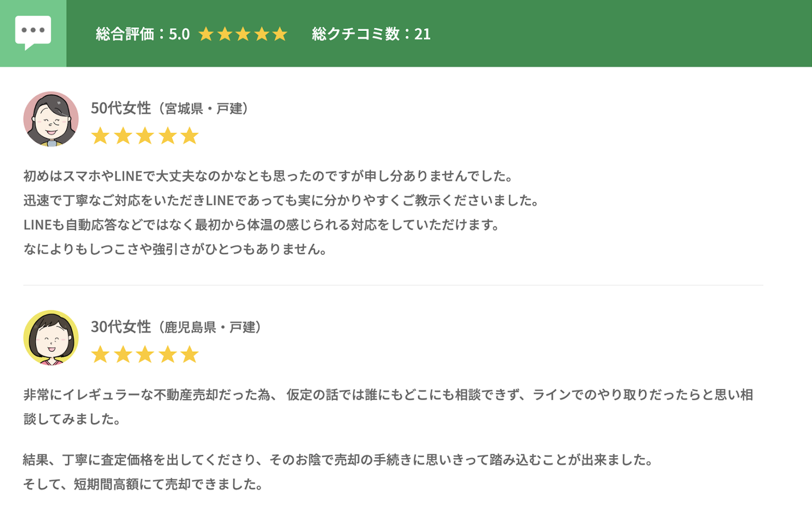Click the 50代女性 reviewer avatar
This screenshot has height=518, width=812.
pyautogui.click(x=51, y=119)
